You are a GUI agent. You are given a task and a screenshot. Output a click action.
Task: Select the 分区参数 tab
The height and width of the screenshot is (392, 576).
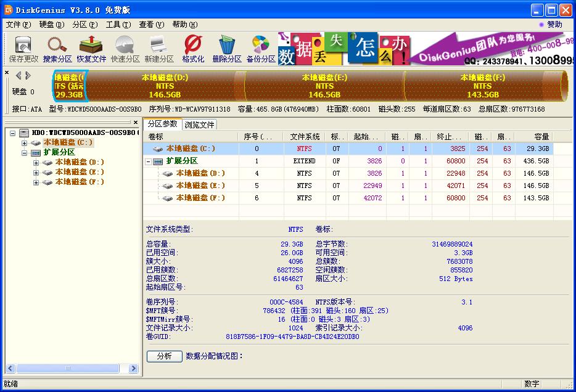163,123
